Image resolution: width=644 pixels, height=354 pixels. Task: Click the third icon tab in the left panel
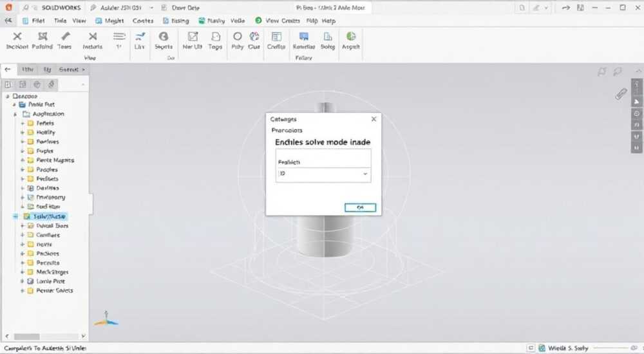(x=37, y=84)
